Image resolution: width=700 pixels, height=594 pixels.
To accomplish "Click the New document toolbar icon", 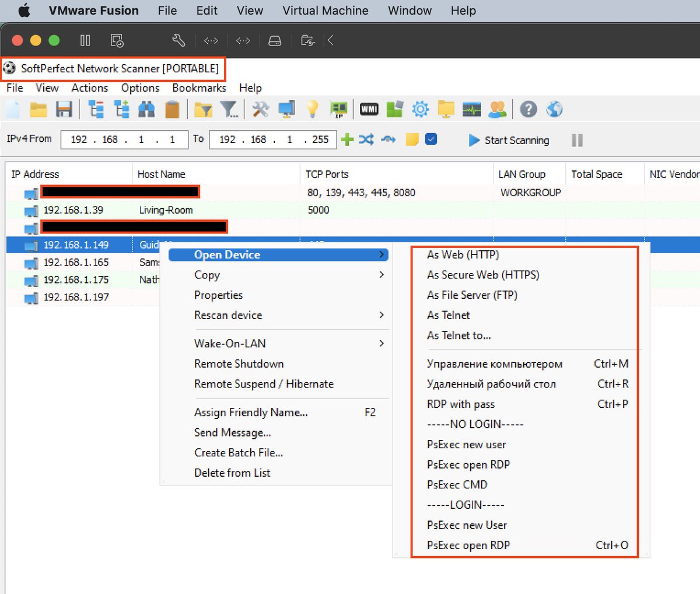I will point(13,109).
